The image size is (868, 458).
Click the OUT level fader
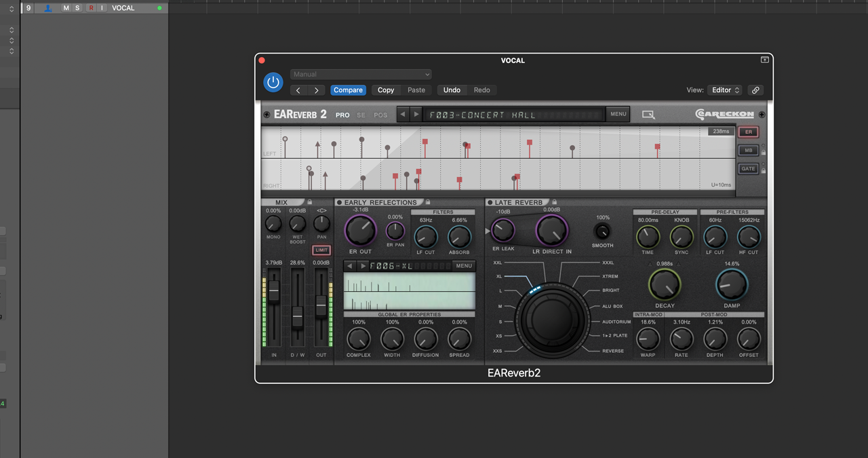pyautogui.click(x=321, y=305)
